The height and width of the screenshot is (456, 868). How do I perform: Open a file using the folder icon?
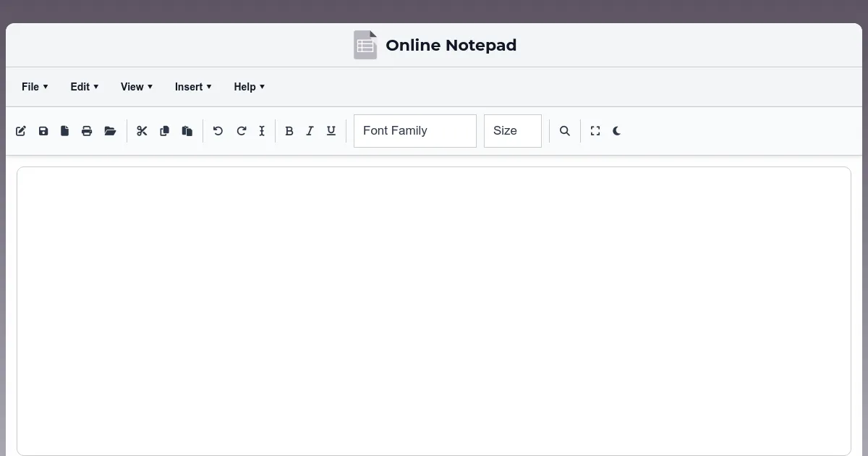click(x=110, y=131)
